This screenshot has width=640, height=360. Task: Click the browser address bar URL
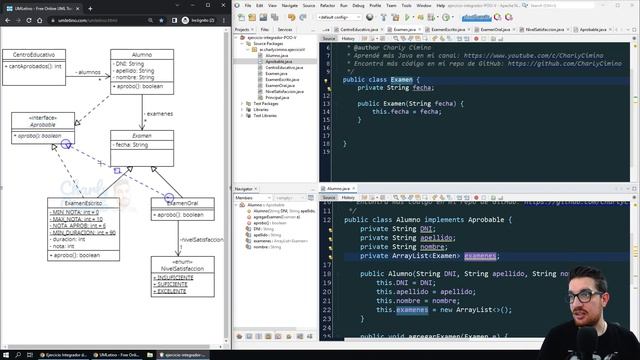point(88,20)
